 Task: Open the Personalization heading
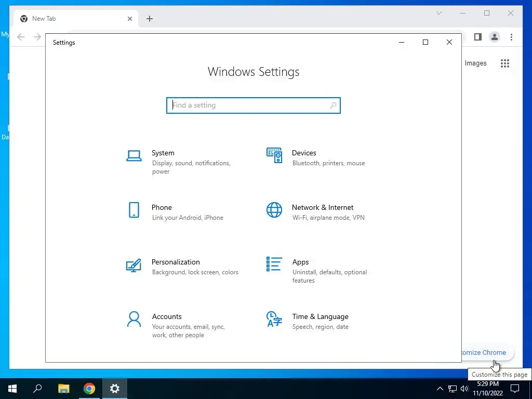(x=176, y=262)
